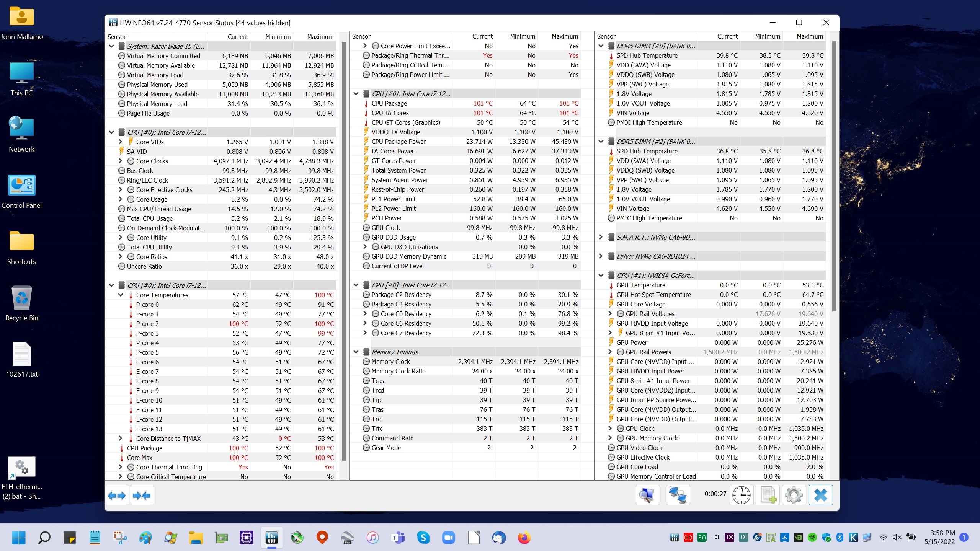Viewport: 980px width, 551px height.
Task: Open File Explorer from the taskbar
Action: (196, 538)
